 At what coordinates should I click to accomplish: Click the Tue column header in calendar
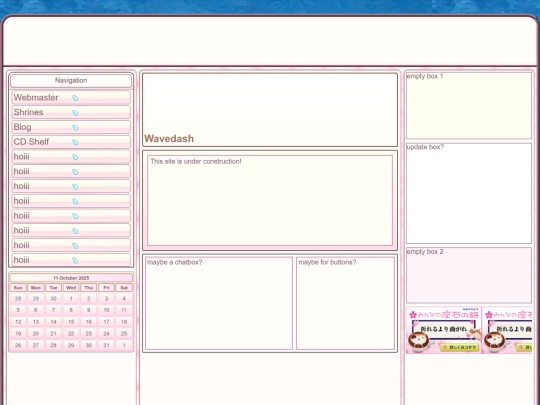(x=53, y=288)
